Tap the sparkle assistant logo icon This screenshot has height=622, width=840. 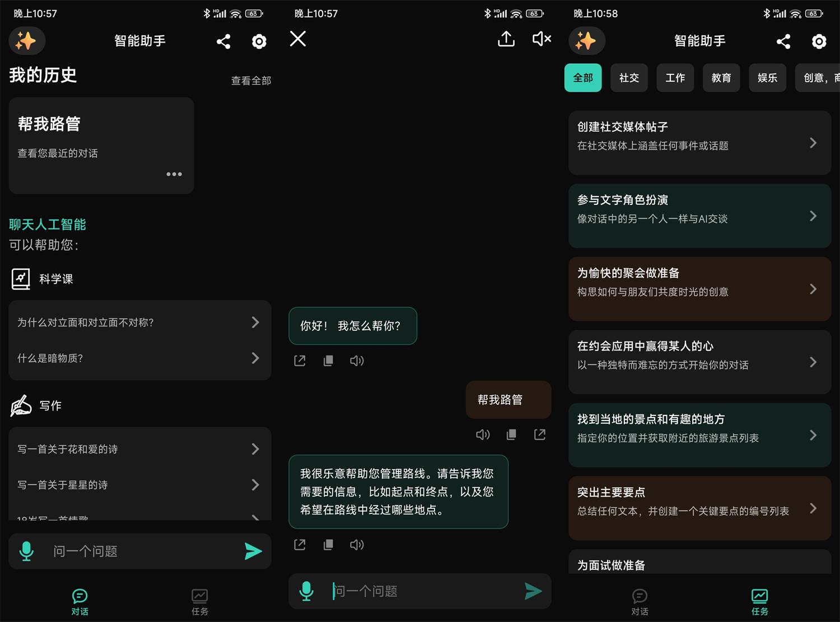tap(26, 41)
